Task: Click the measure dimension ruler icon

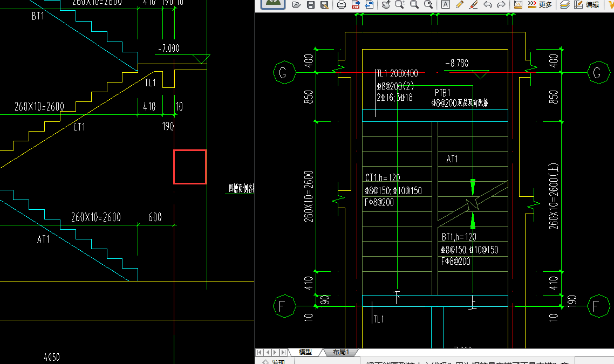Action: (517, 5)
